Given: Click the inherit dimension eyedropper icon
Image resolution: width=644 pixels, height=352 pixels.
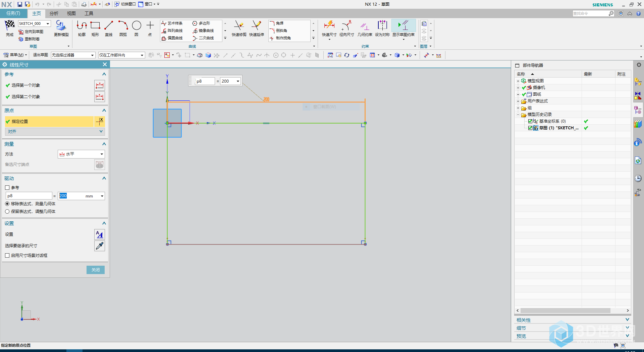Looking at the screenshot, I should [100, 246].
